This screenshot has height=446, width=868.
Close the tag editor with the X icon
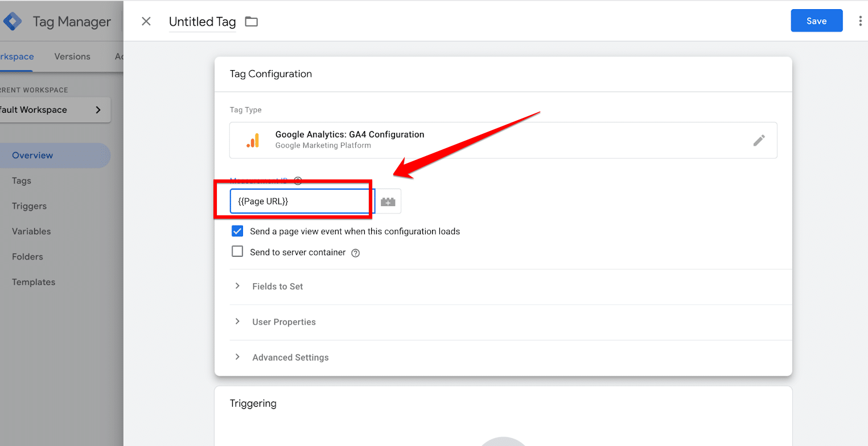pos(146,22)
